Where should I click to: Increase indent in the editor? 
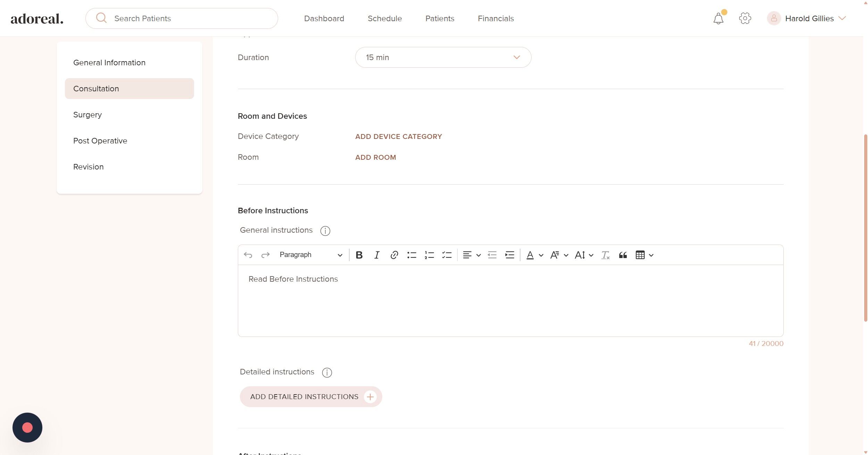point(509,255)
